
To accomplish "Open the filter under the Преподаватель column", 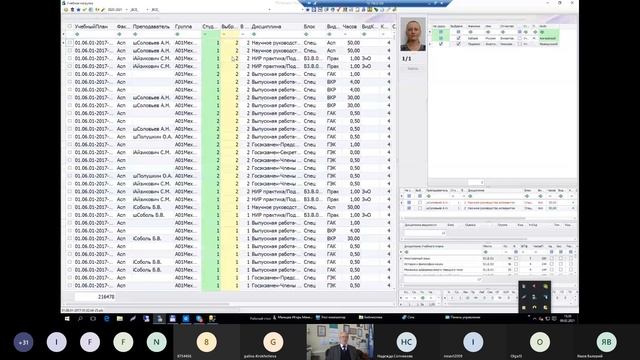I will click(x=135, y=34).
